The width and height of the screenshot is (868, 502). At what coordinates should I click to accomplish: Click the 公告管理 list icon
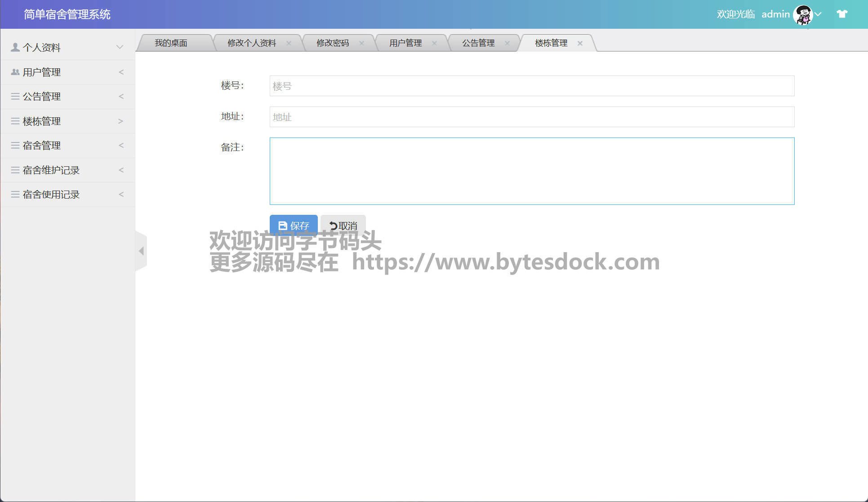[15, 96]
